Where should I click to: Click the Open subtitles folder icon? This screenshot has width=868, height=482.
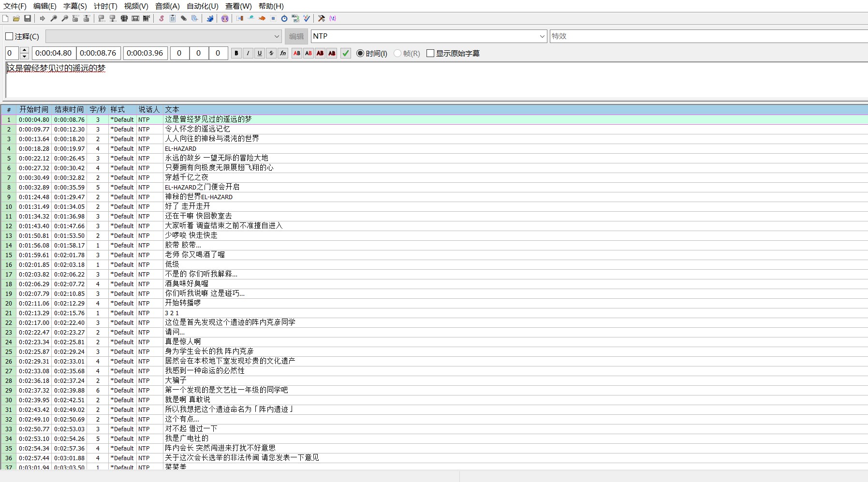16,18
